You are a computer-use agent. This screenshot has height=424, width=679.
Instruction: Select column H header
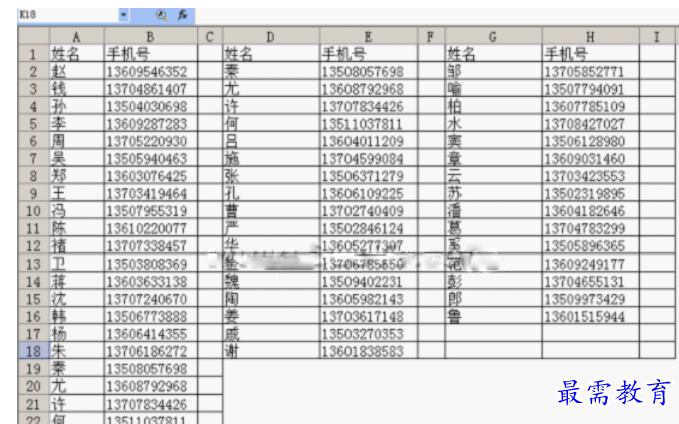point(591,37)
